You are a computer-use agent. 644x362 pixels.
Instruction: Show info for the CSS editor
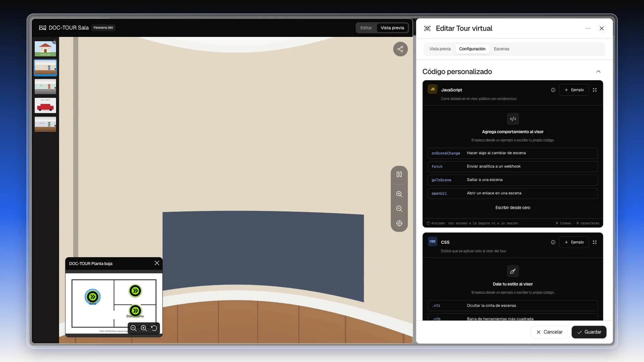tap(553, 242)
